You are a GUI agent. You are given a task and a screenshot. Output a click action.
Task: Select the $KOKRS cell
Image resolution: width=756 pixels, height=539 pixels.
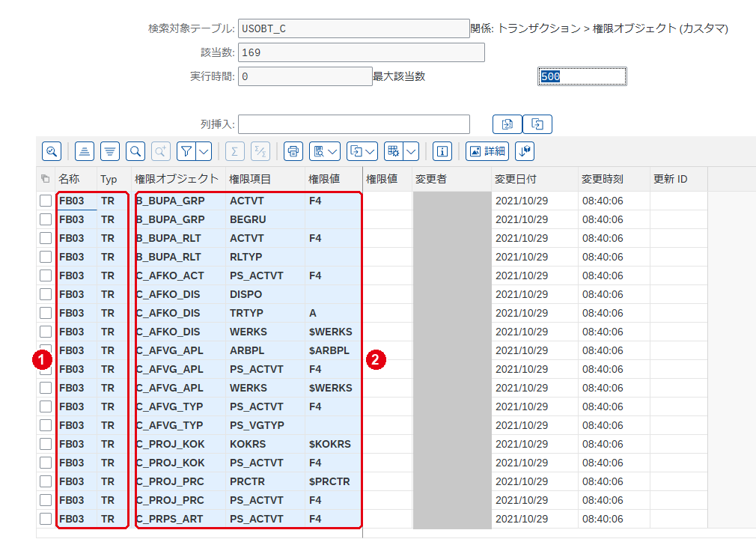click(334, 444)
